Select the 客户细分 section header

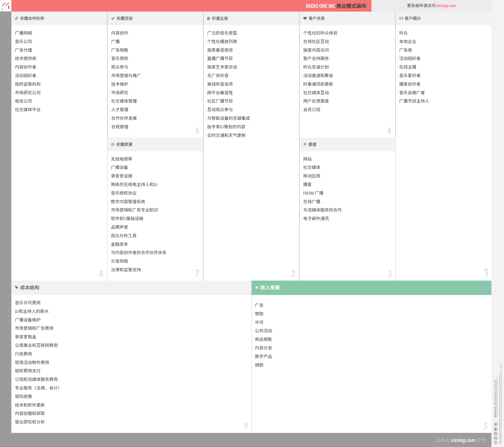point(413,18)
